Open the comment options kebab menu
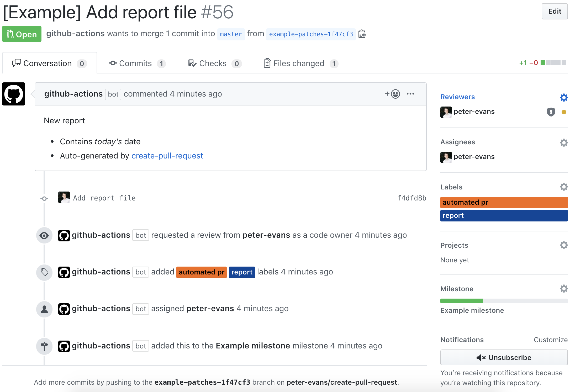The image size is (570, 392). (410, 94)
